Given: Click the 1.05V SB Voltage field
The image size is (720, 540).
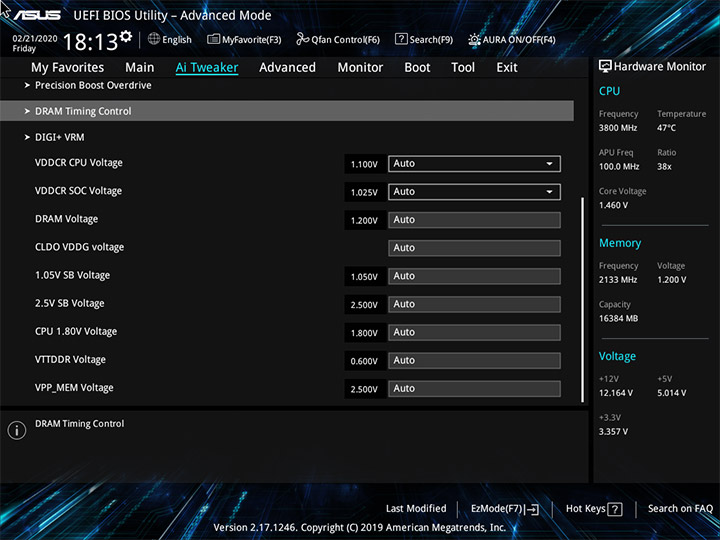Looking at the screenshot, I should coord(474,276).
